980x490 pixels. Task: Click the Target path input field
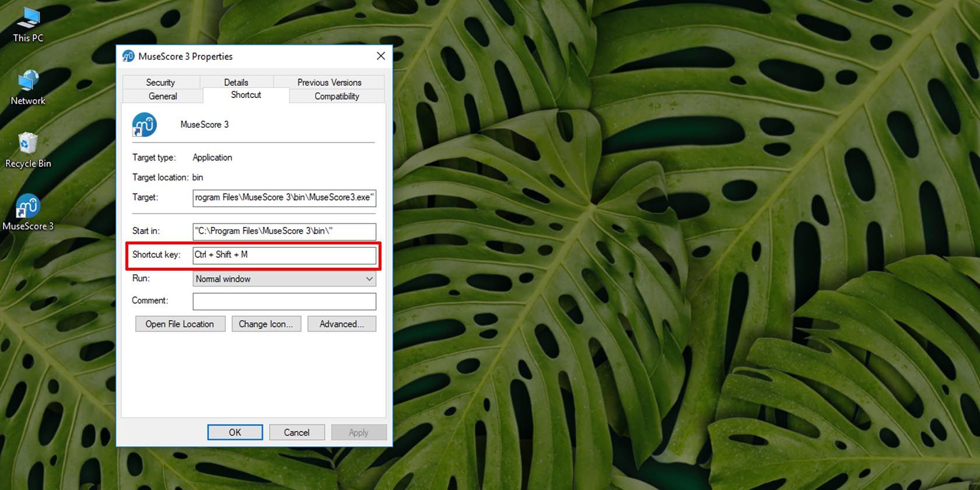[x=285, y=198]
